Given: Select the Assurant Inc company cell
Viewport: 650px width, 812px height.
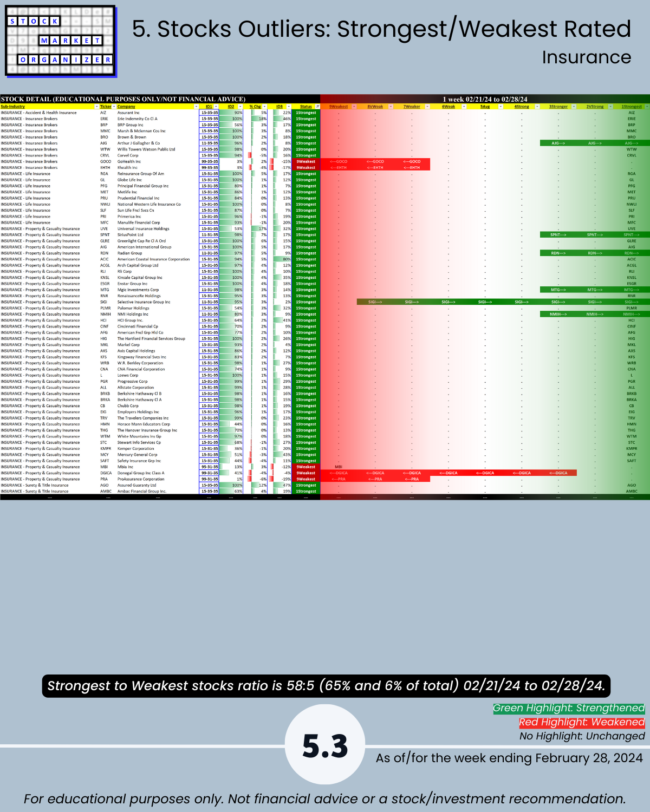Looking at the screenshot, I should [x=158, y=113].
